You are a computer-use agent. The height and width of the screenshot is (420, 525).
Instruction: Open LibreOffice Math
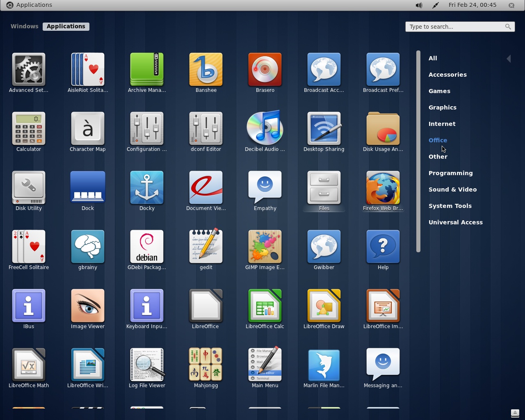coord(29,368)
